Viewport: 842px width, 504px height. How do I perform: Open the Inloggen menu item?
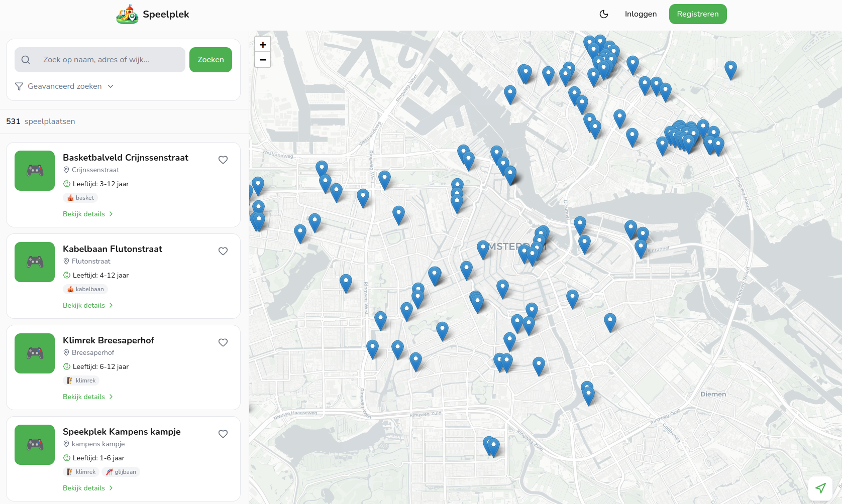click(x=641, y=14)
